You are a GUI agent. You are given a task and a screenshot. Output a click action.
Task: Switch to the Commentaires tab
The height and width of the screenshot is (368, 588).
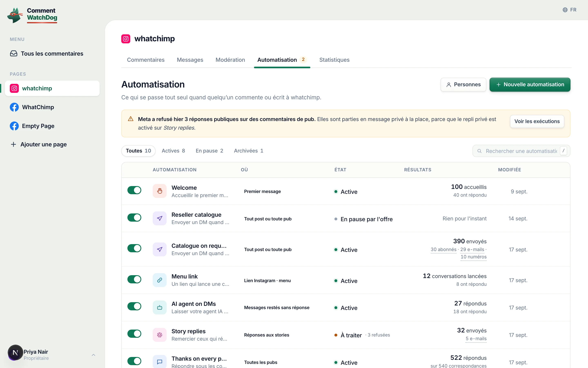[146, 60]
